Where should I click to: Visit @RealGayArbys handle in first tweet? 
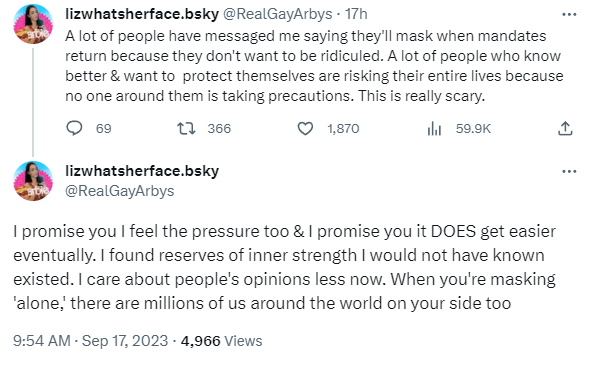click(x=277, y=14)
